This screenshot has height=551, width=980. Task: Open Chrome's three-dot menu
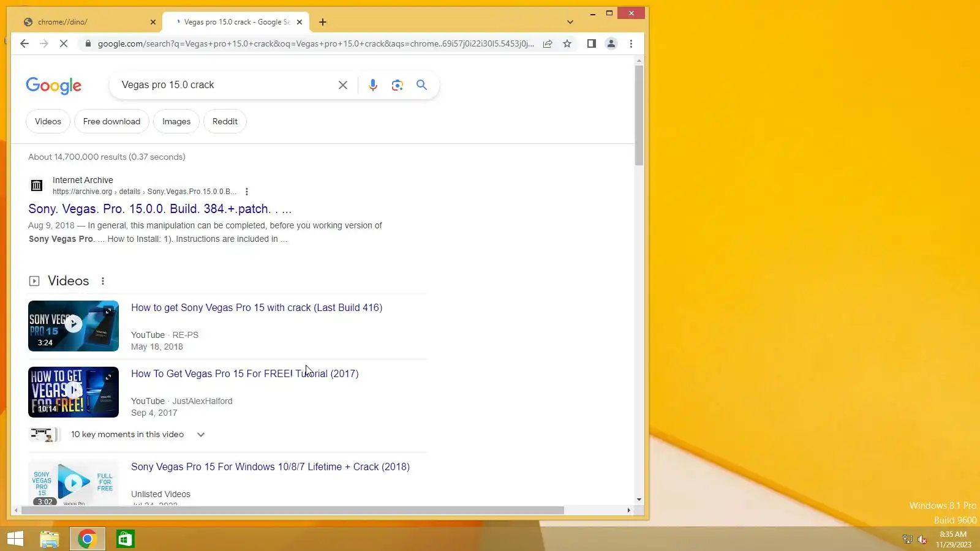[x=631, y=43]
